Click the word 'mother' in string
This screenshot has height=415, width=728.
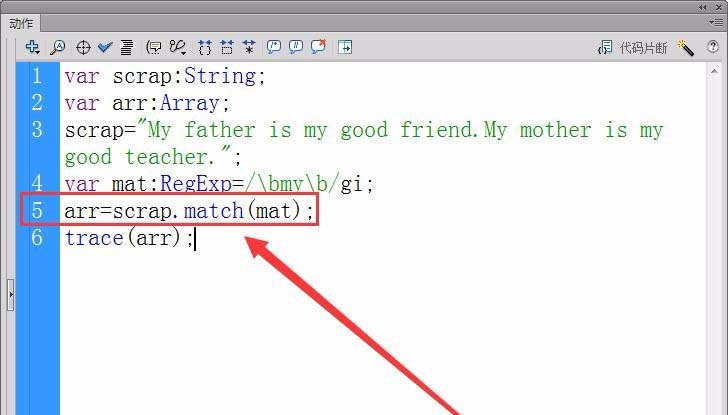[555, 130]
